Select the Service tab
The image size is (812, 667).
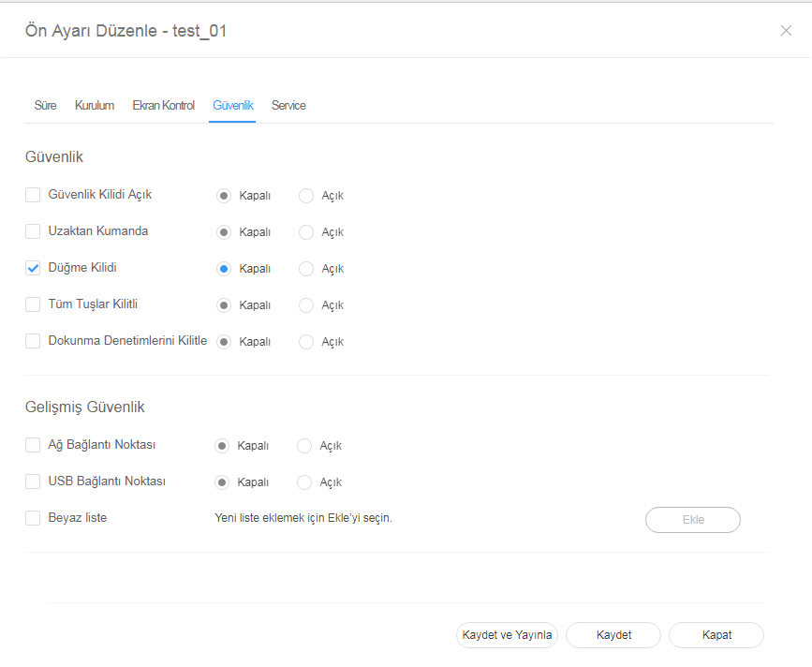(288, 106)
